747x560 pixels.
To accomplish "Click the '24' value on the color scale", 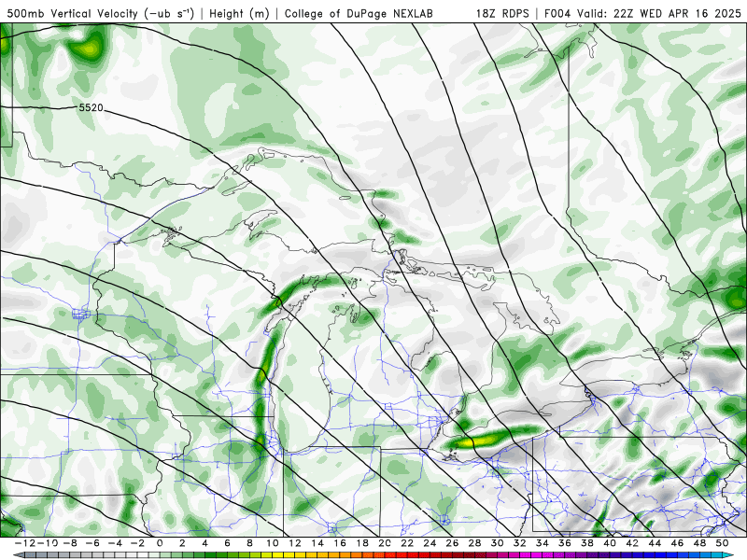I will [430, 543].
